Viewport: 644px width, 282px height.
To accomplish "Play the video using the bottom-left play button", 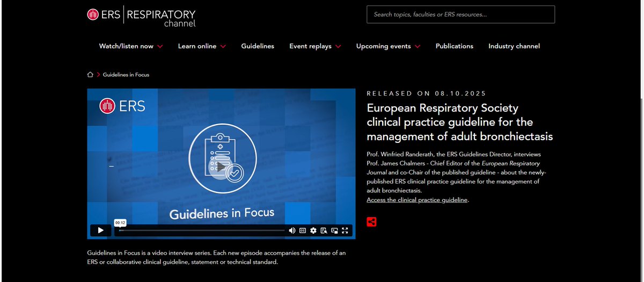I will pyautogui.click(x=100, y=230).
